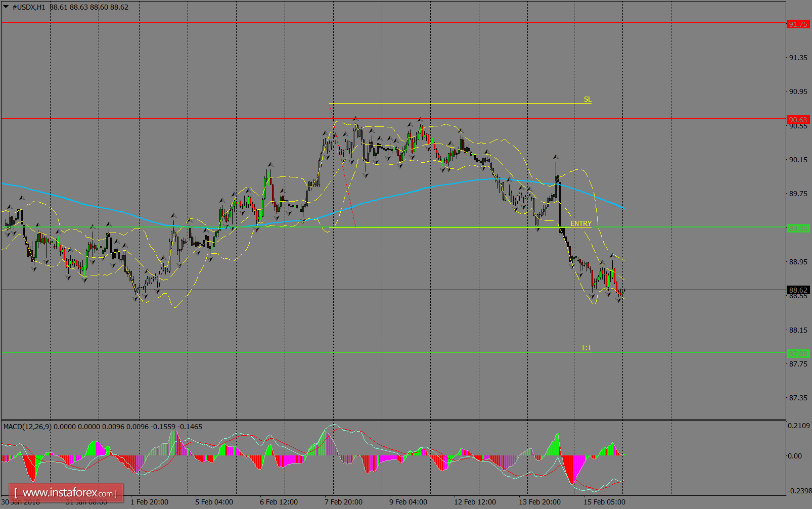Viewport: 812px width, 509px height.
Task: Select the red 90.63 resistance price tag
Action: click(799, 120)
